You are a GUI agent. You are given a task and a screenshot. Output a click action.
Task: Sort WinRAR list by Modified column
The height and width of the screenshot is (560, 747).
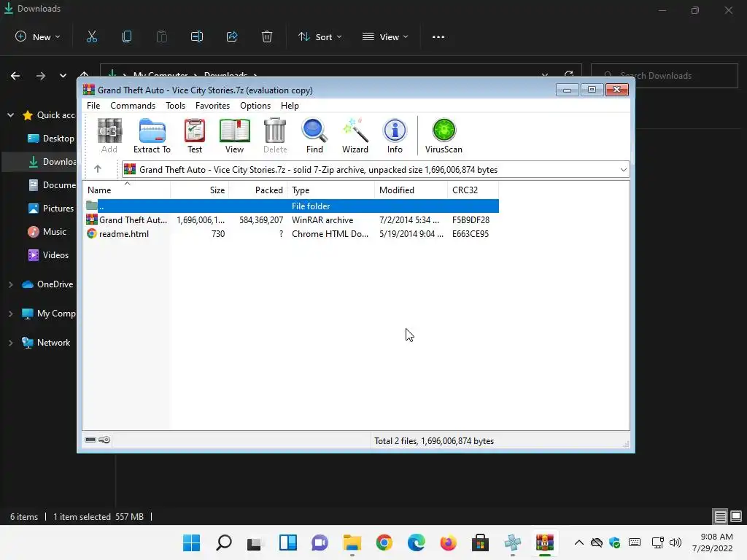411,190
